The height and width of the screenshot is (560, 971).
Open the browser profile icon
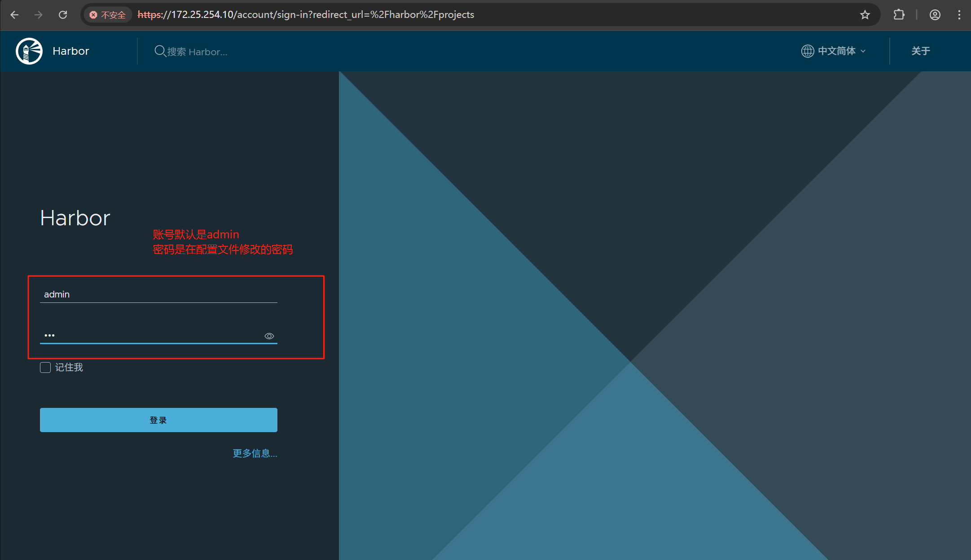point(935,15)
